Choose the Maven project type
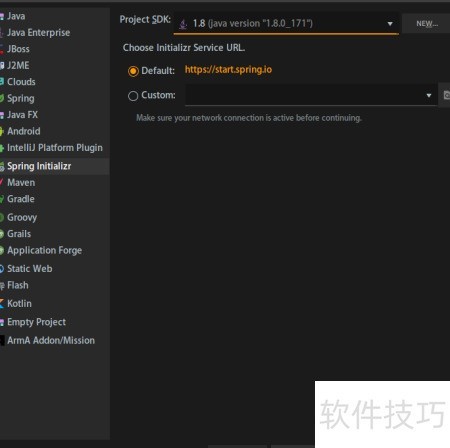 21,183
